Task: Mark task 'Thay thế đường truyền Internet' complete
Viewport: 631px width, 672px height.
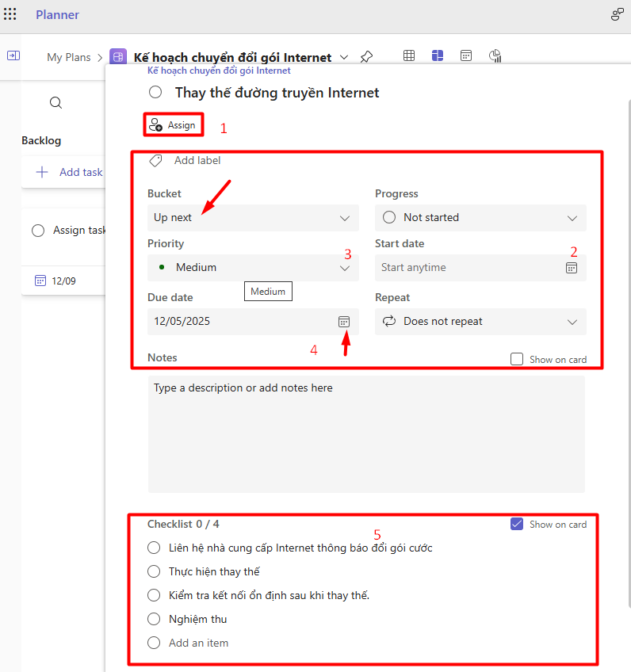Action: (x=155, y=93)
